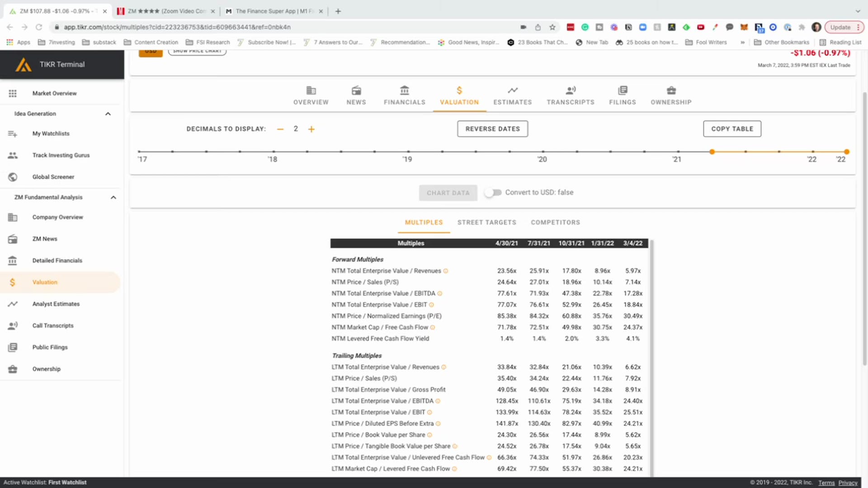
Task: Open the browser profile avatar
Action: pos(816,27)
